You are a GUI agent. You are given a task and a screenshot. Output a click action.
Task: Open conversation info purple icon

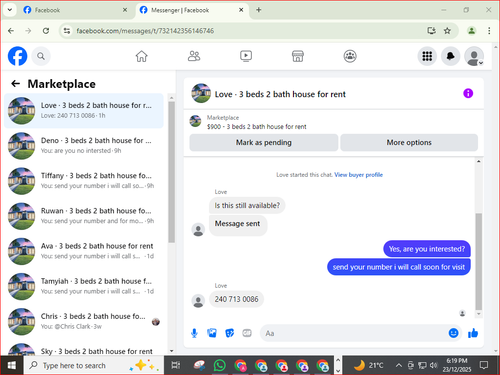click(x=468, y=93)
